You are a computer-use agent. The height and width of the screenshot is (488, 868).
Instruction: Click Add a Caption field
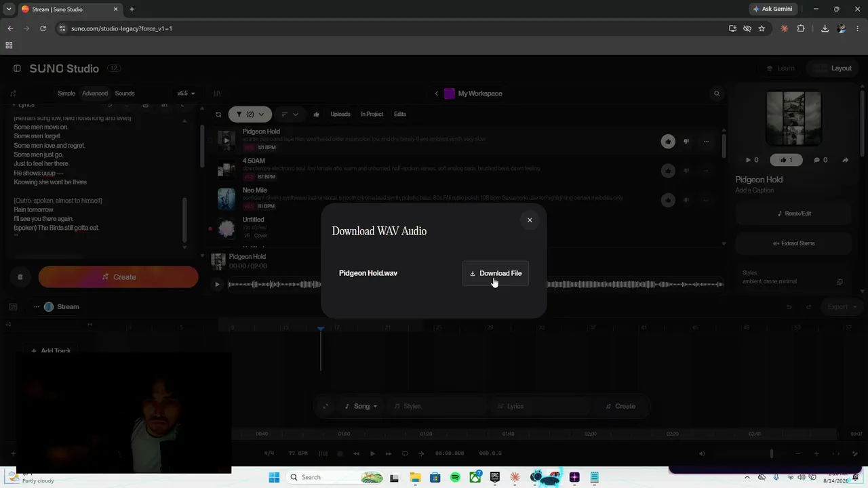pos(755,190)
